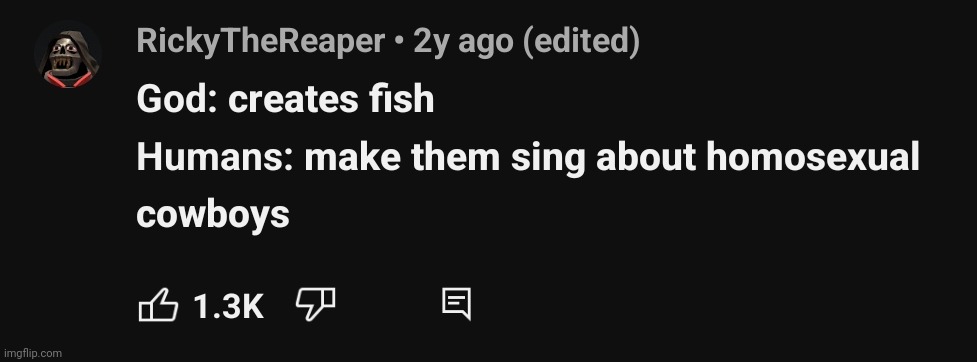977x362 pixels.
Task: Click the word 'homosexual' in the comment
Action: 813,156
